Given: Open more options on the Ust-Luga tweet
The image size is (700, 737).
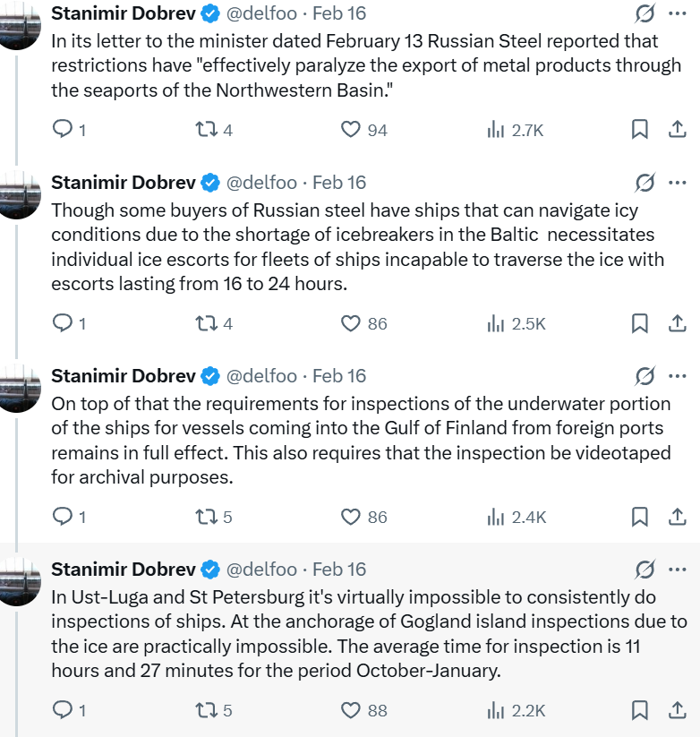Looking at the screenshot, I should pyautogui.click(x=678, y=570).
